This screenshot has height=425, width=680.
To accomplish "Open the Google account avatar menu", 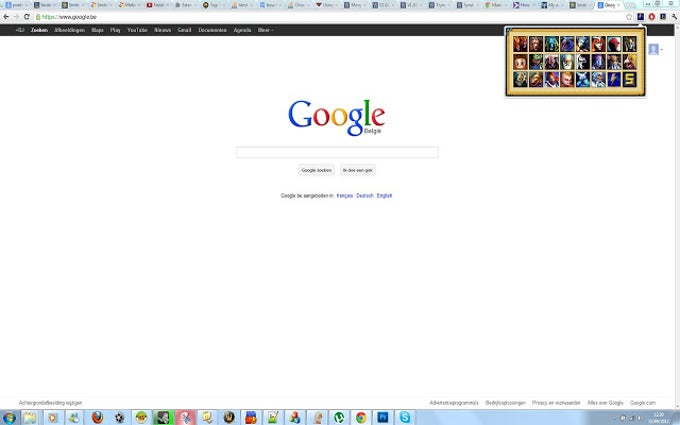I will (x=654, y=49).
